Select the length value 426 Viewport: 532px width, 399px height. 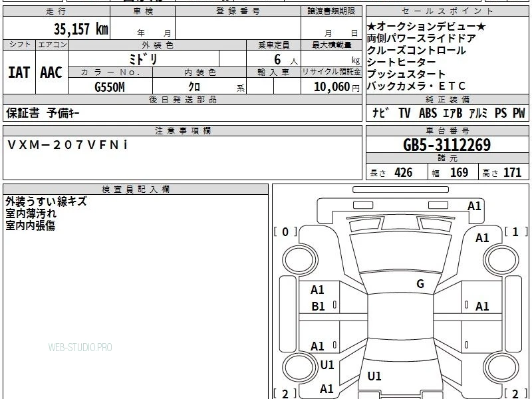click(x=404, y=173)
